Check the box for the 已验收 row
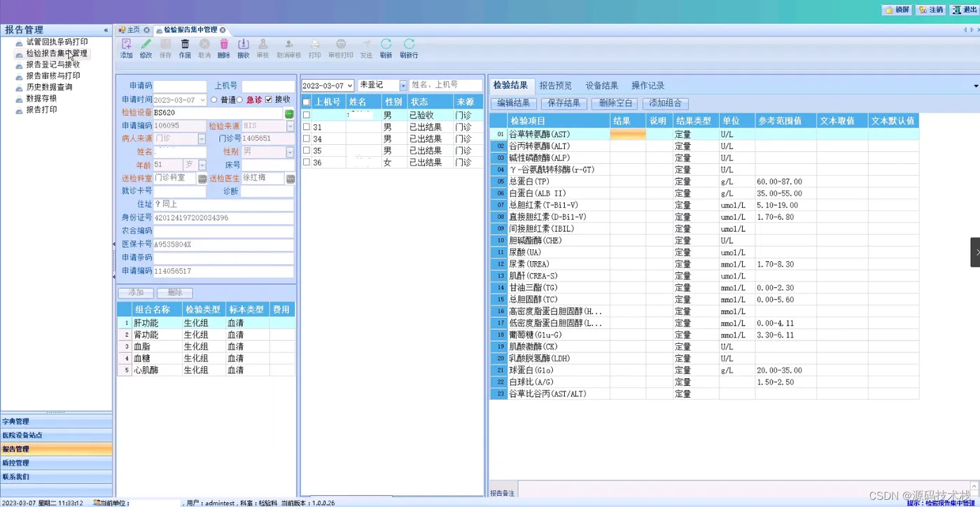The image size is (980, 507). pos(306,115)
